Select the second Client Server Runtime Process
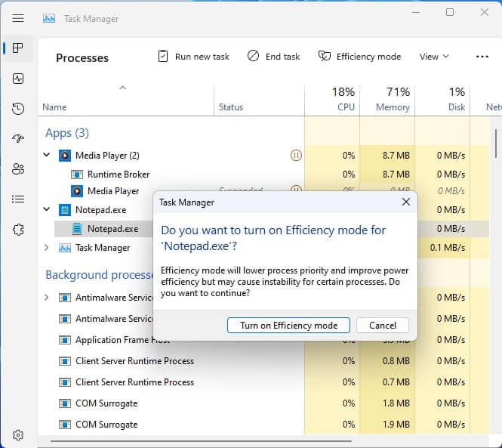Viewport: 502px width, 448px height. pos(135,382)
